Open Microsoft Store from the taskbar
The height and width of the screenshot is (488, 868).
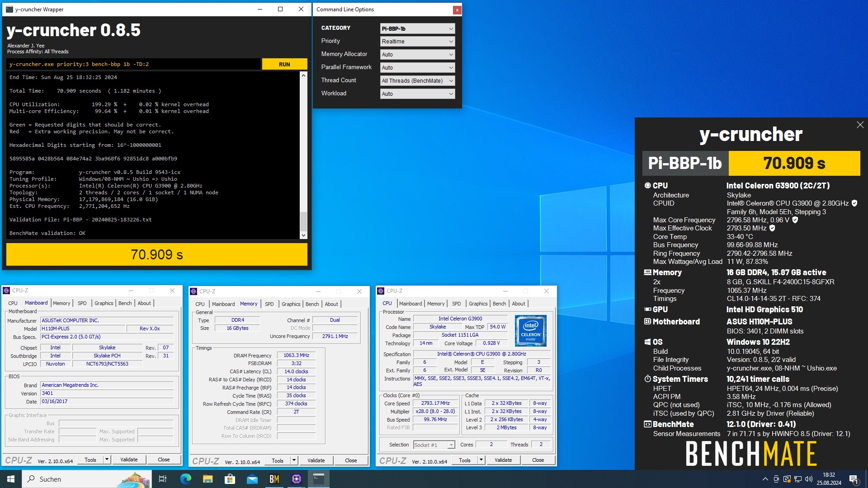[230, 479]
